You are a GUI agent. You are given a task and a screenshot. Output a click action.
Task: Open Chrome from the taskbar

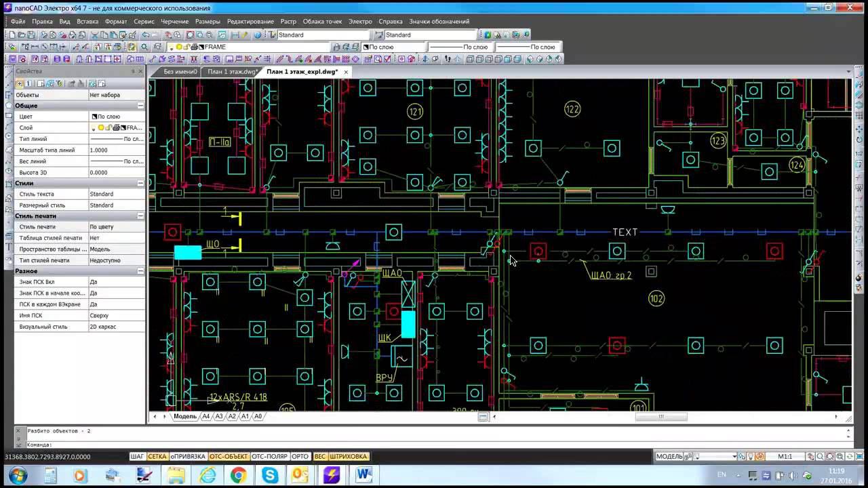point(238,475)
